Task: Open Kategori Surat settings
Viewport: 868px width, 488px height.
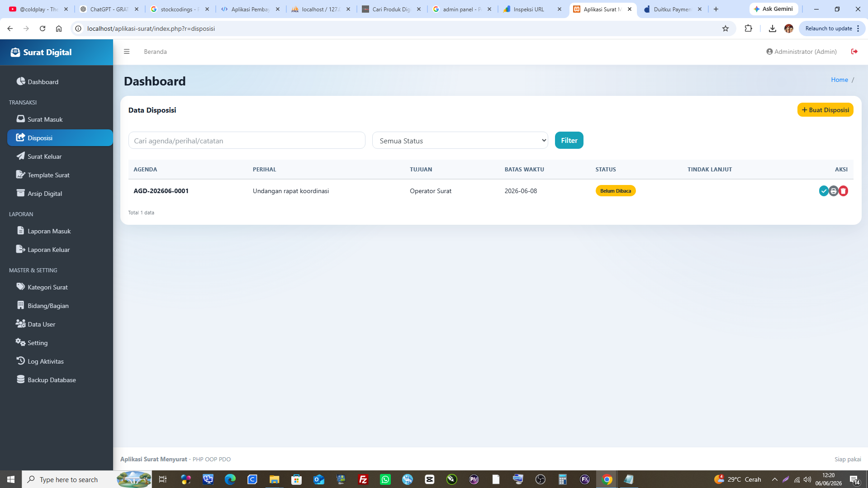Action: tap(60, 287)
